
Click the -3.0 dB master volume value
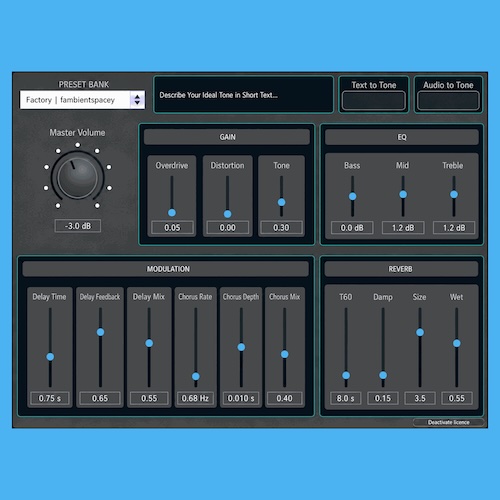(x=78, y=226)
